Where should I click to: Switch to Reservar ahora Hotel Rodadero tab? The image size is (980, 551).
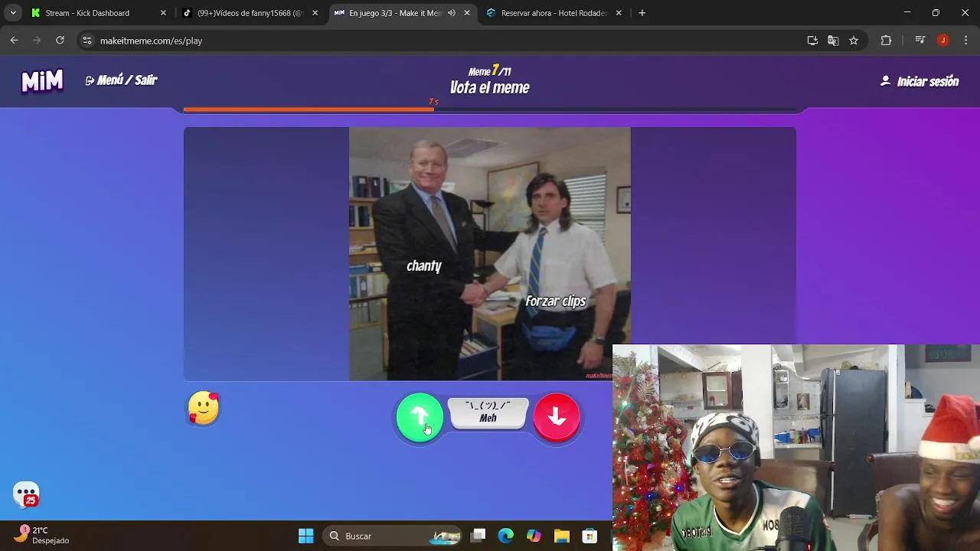click(554, 13)
